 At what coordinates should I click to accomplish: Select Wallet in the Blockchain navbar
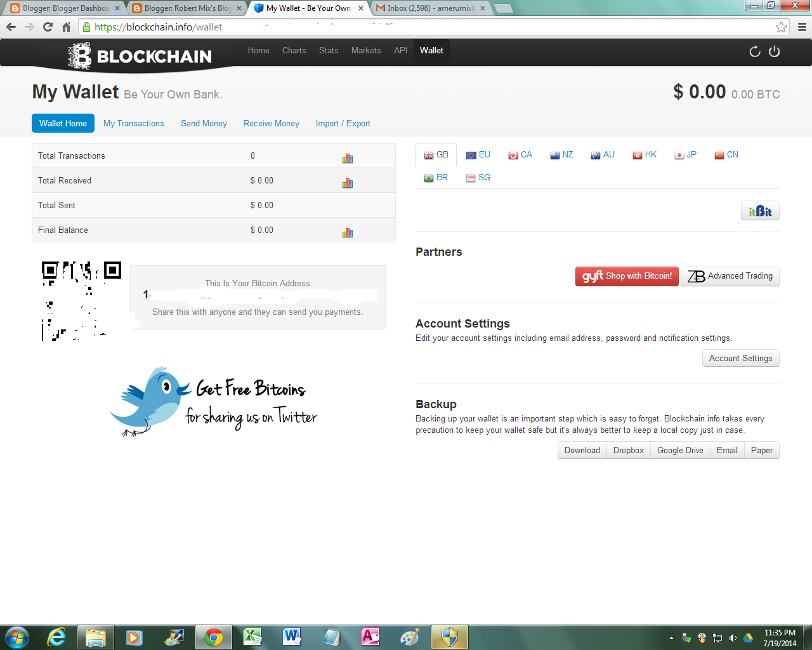coord(431,51)
